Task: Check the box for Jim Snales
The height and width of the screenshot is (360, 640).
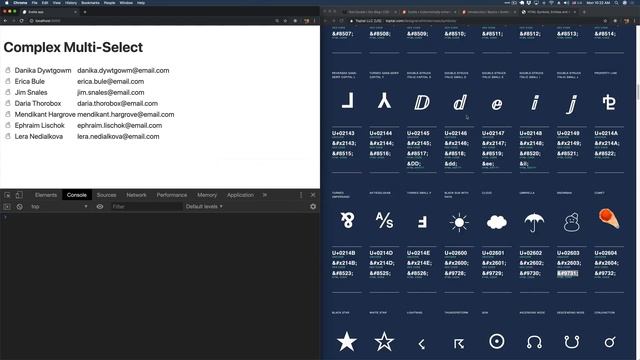Action: [x=8, y=92]
